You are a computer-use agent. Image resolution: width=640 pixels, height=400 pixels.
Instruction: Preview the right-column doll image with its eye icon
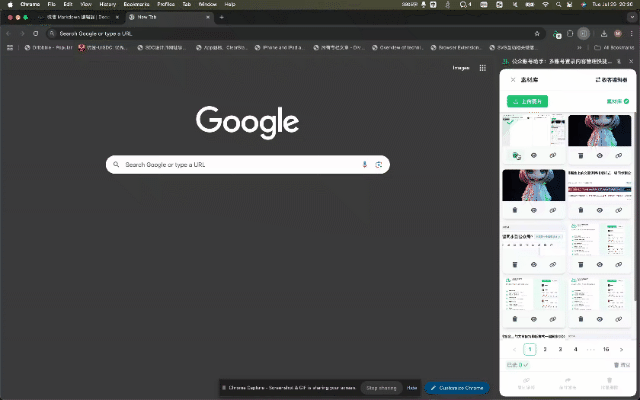pyautogui.click(x=600, y=156)
